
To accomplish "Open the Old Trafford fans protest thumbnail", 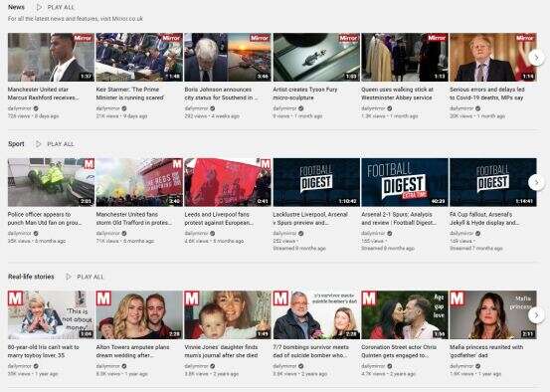I will [139, 182].
